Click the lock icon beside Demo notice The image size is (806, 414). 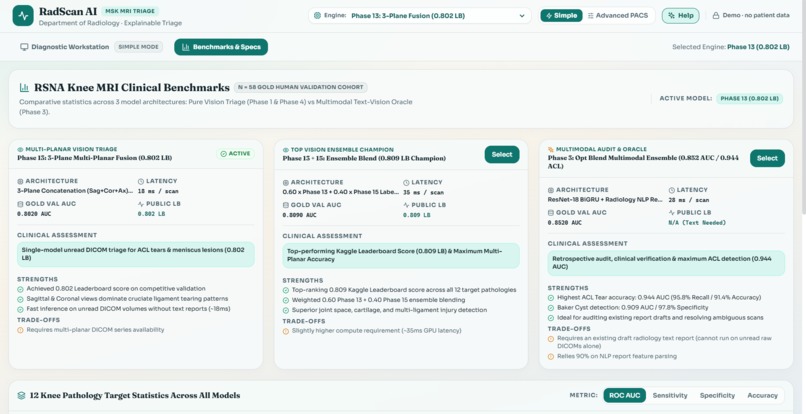(716, 15)
